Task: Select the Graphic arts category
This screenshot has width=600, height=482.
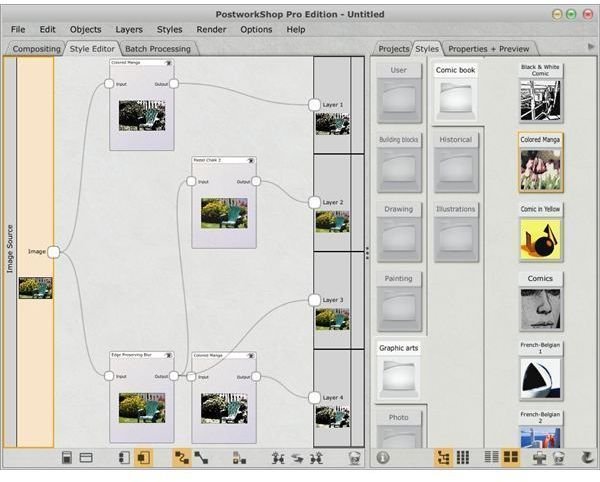Action: (x=399, y=371)
